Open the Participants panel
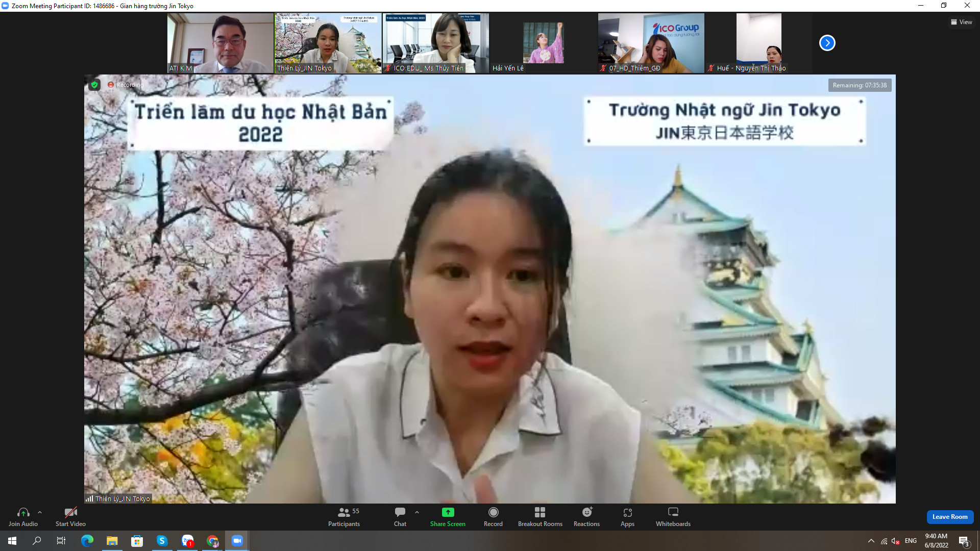Viewport: 980px width, 551px height. click(344, 517)
